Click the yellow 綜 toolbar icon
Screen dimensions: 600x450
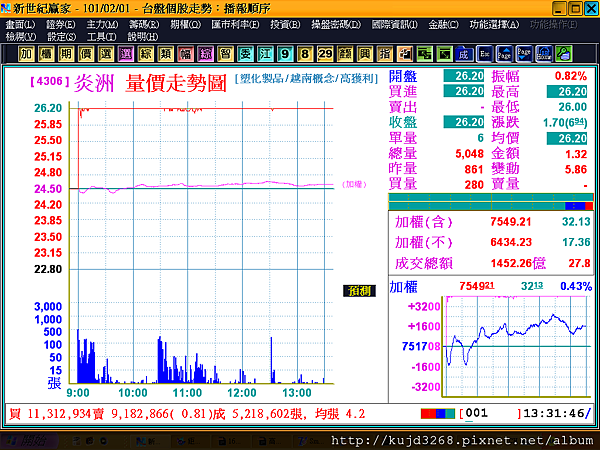pos(146,54)
